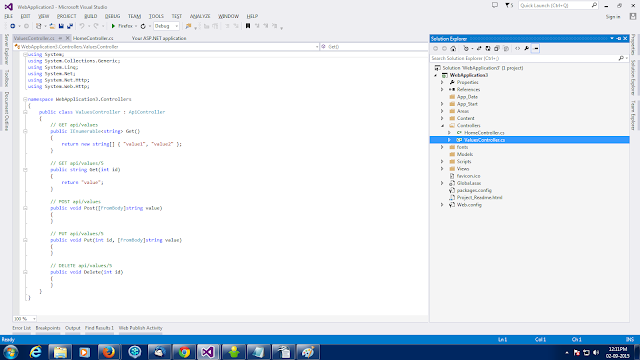Select the Models folder in Solution Explorer
Viewport: 640px width, 360px height.
pyautogui.click(x=464, y=154)
